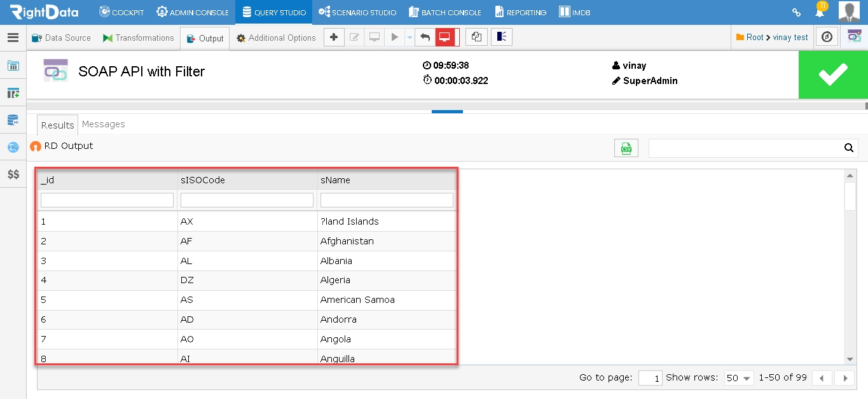Click the results search input field
Screen dimensions: 868x399
click(745, 148)
